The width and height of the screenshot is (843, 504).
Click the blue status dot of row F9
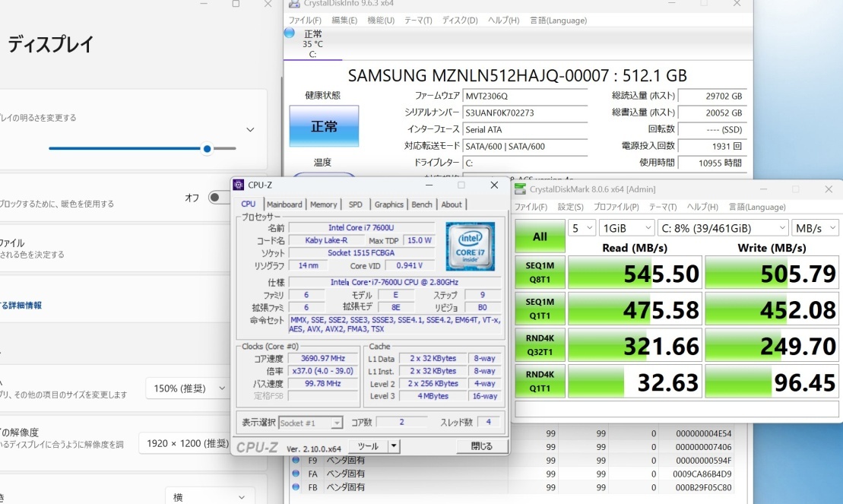coord(296,461)
